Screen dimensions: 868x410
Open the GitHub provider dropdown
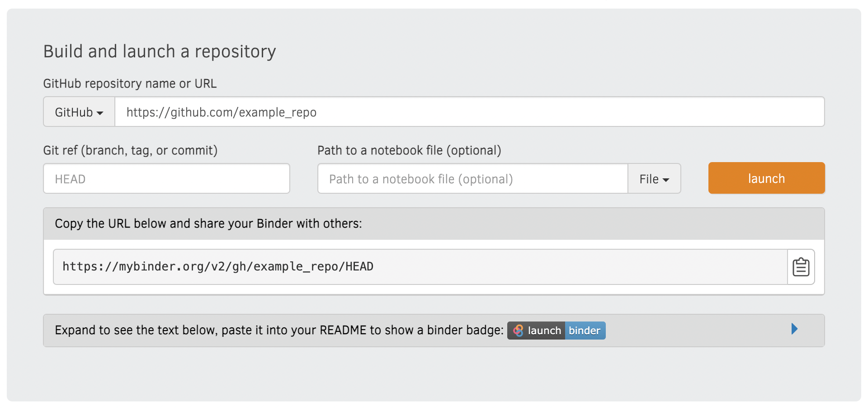(79, 112)
